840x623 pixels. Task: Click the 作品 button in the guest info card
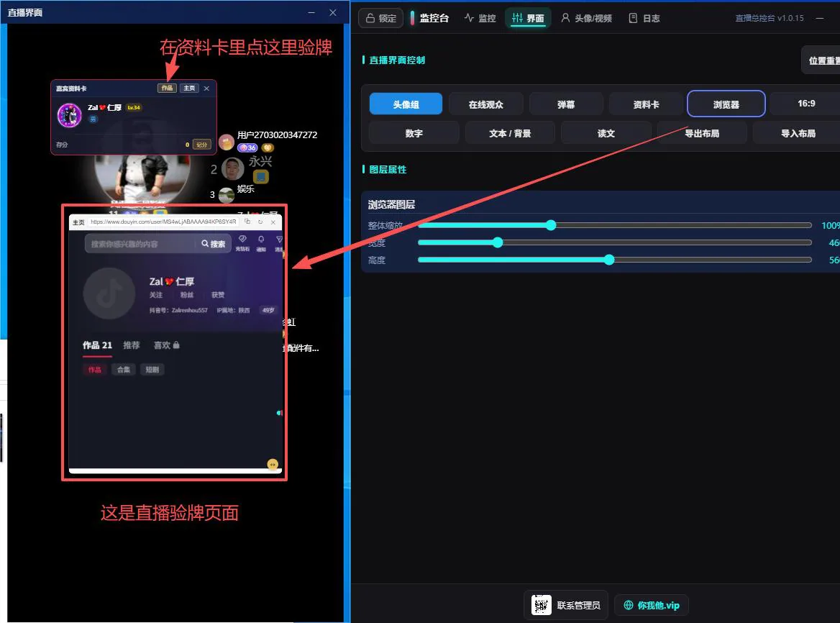[x=167, y=88]
